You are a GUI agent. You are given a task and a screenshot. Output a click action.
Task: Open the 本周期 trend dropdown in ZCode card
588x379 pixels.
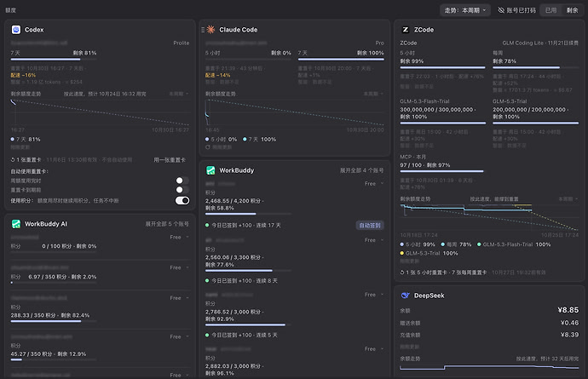(568, 199)
